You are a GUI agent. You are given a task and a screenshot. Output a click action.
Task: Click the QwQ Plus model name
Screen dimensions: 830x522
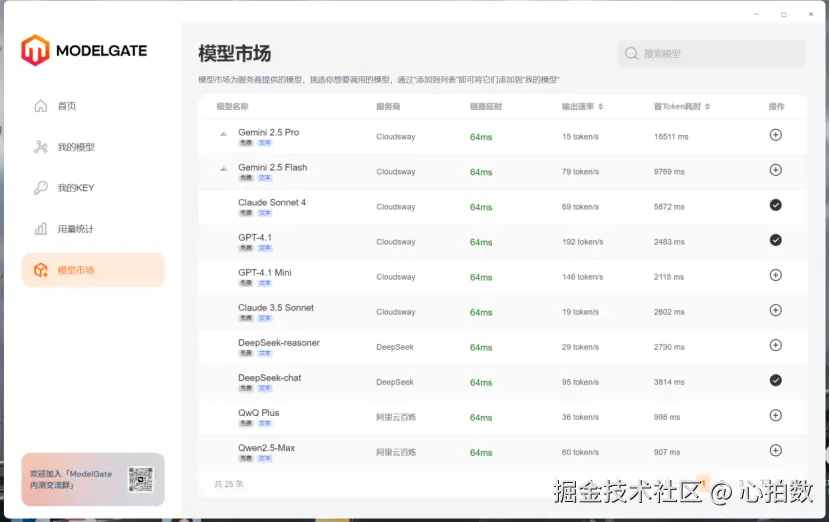coord(258,413)
